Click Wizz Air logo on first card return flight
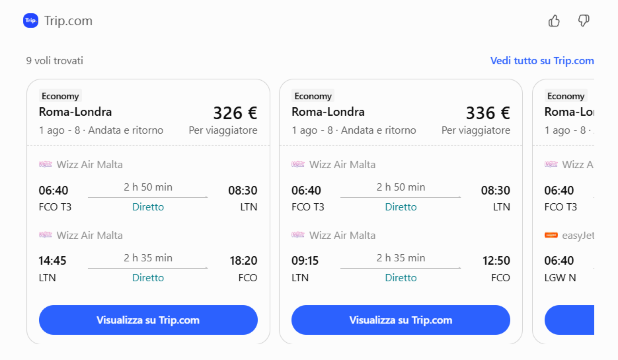The width and height of the screenshot is (618, 360). click(45, 235)
